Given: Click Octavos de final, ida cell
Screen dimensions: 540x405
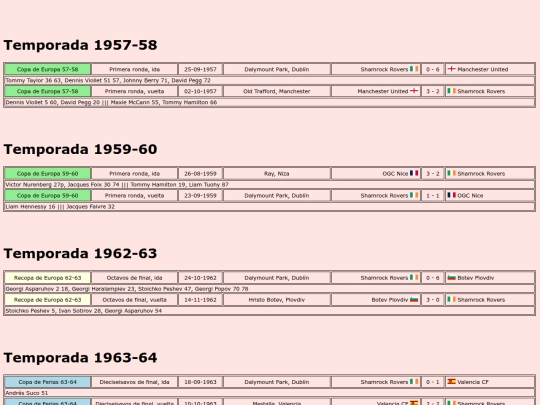Looking at the screenshot, I should pos(135,278).
